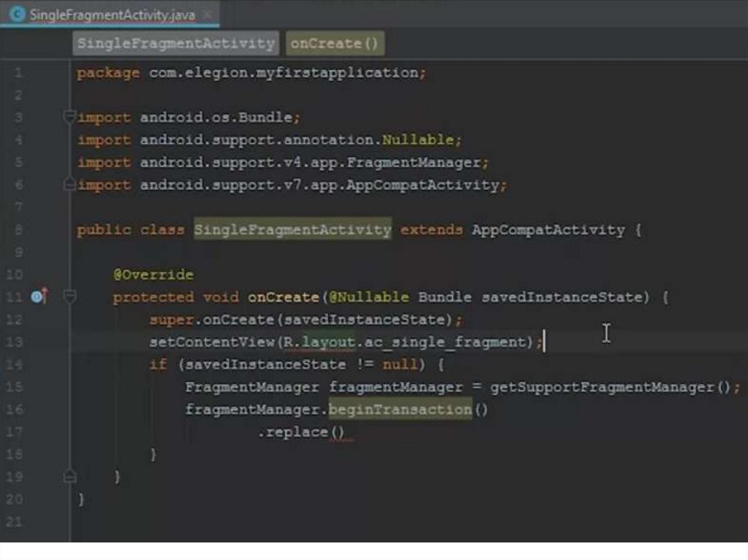
Task: Click the overridden method gutter icon
Action: click(39, 296)
